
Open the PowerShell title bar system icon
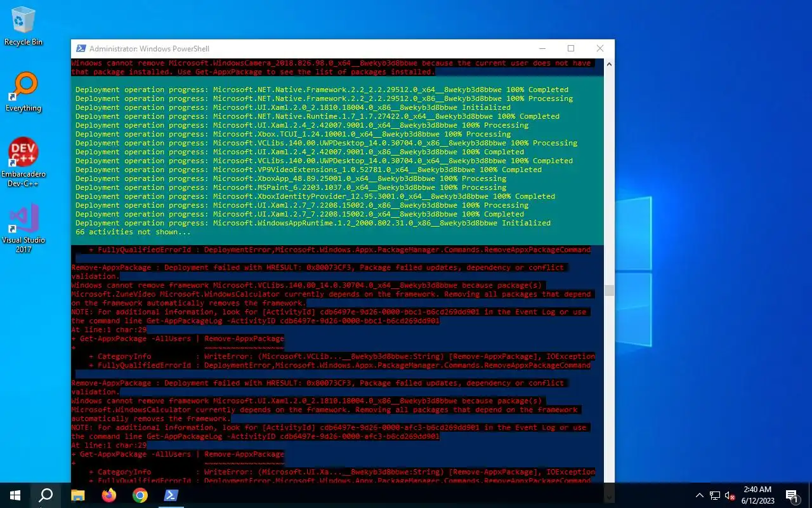[x=81, y=48]
